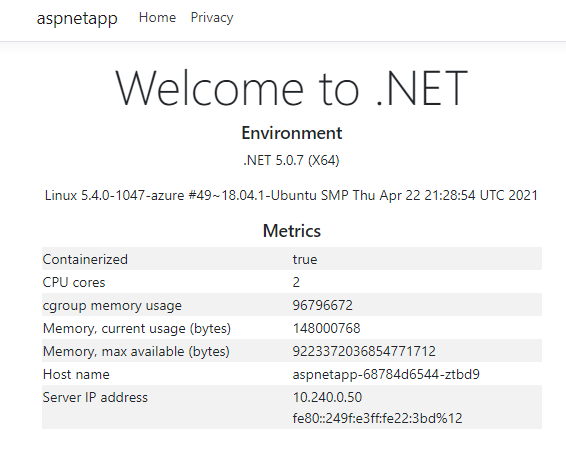Select the .NET 5.0.7 (X64) text
The width and height of the screenshot is (566, 450).
(291, 160)
